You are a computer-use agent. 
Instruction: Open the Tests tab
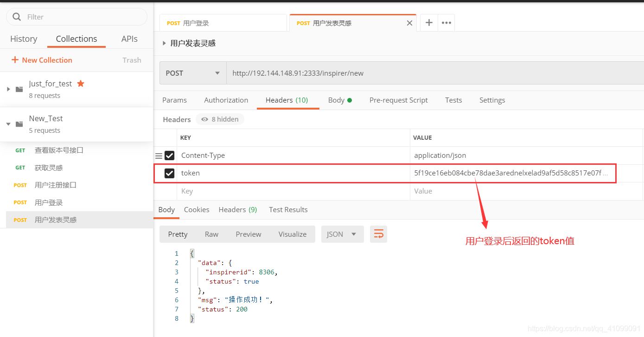(453, 100)
